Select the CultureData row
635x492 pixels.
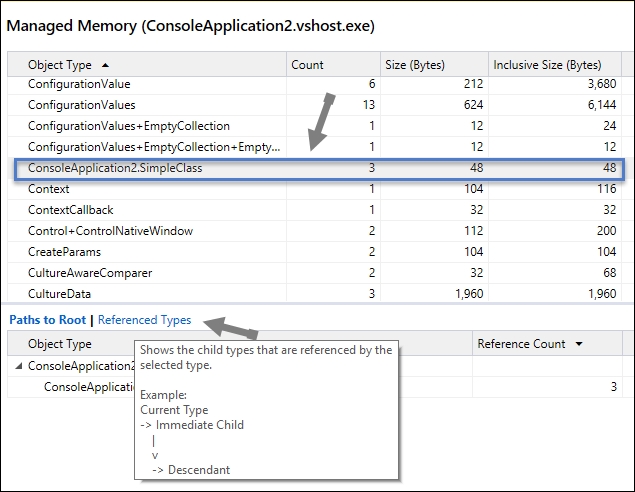coord(314,294)
